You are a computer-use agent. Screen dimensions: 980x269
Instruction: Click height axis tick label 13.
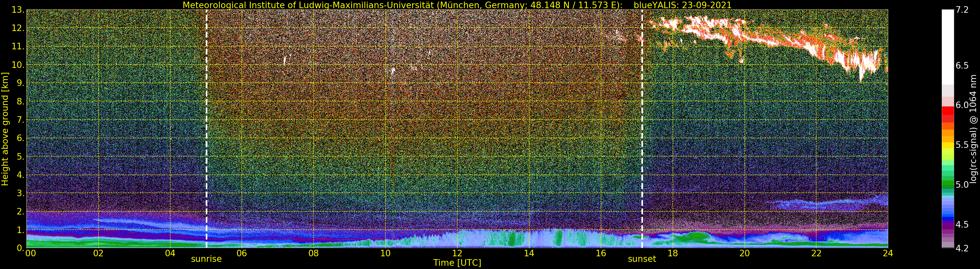[18, 10]
